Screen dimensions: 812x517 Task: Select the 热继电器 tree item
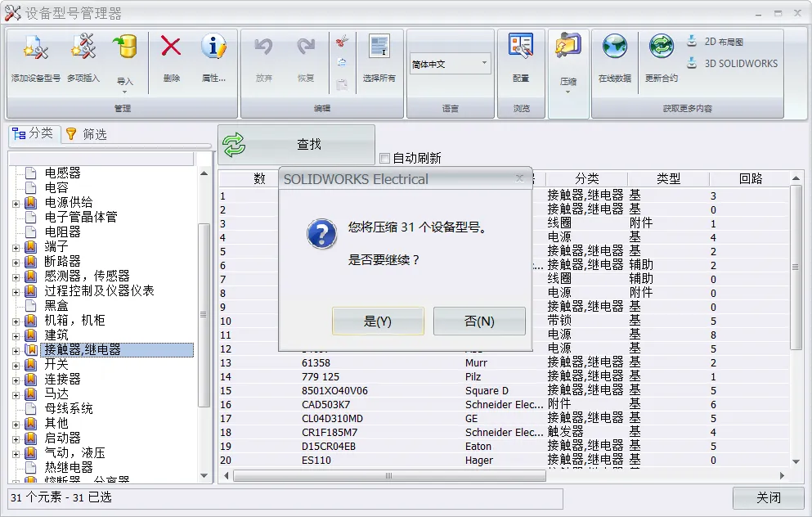(x=69, y=467)
